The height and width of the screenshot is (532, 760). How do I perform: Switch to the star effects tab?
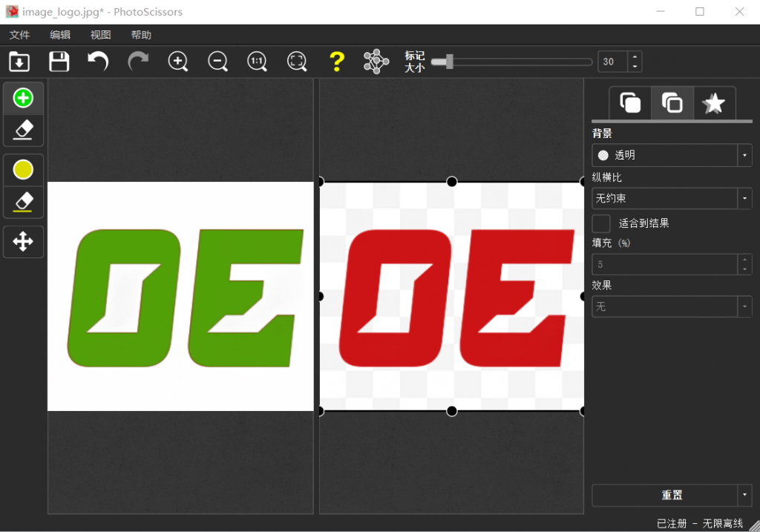pyautogui.click(x=714, y=103)
